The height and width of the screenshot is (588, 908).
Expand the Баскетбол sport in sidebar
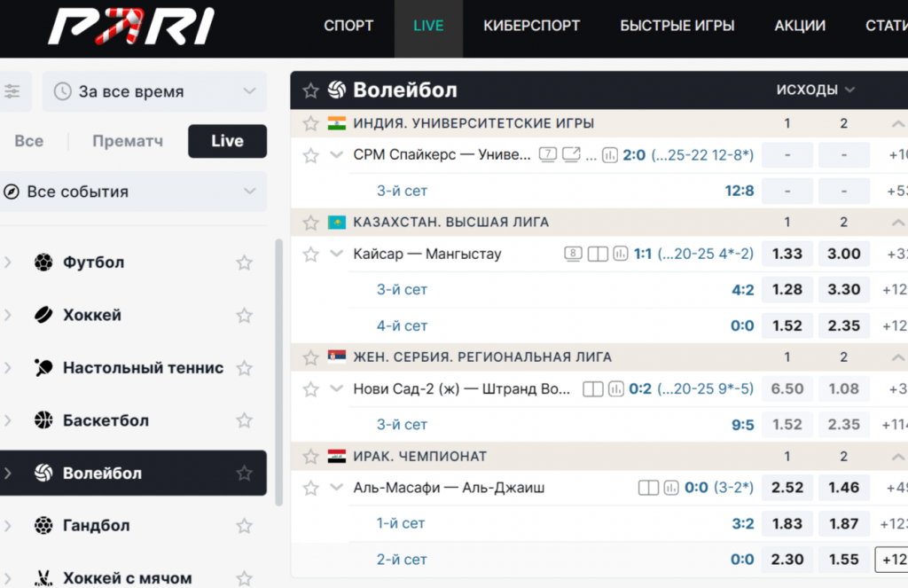[8, 420]
